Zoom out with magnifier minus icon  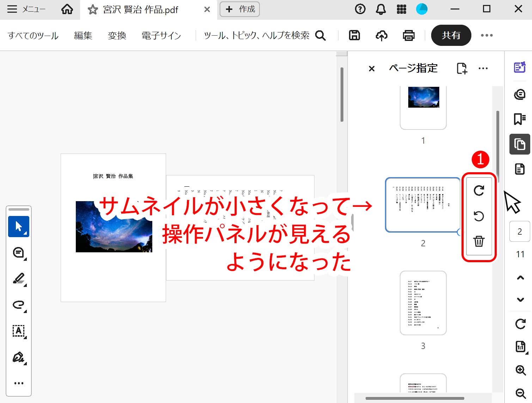[521, 393]
